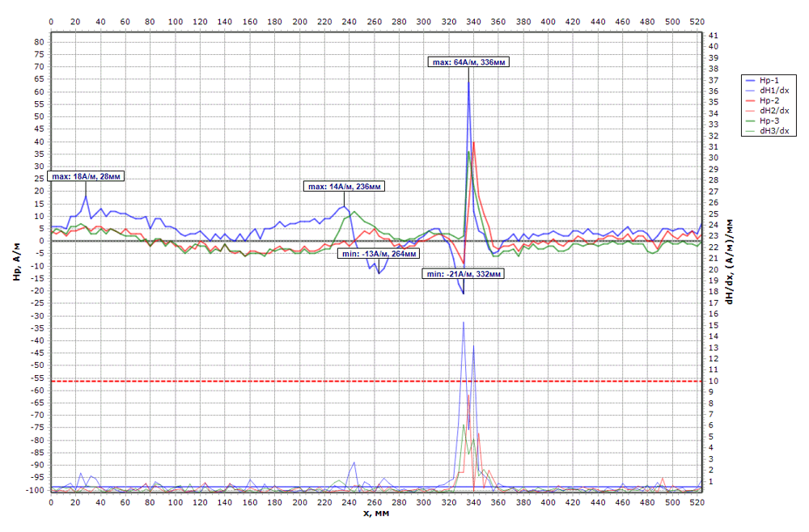This screenshot has width=809, height=532.
Task: Select the dH3/dx legend entry
Action: (773, 131)
